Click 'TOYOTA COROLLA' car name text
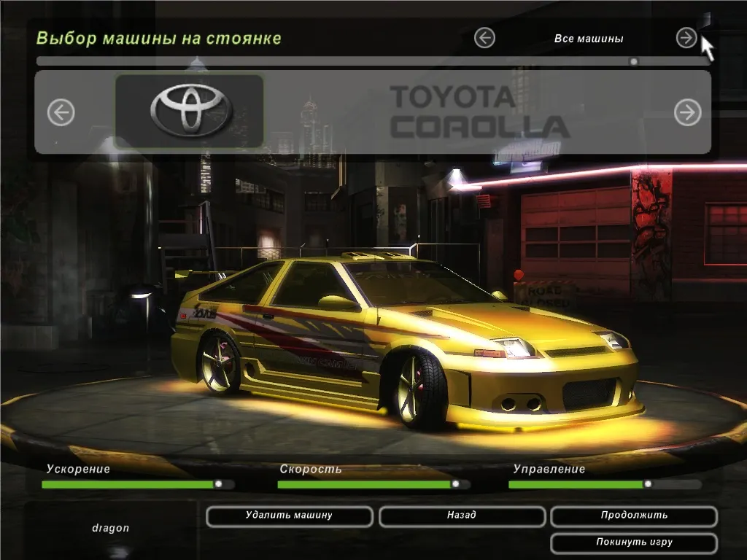The image size is (747, 560). [x=479, y=112]
